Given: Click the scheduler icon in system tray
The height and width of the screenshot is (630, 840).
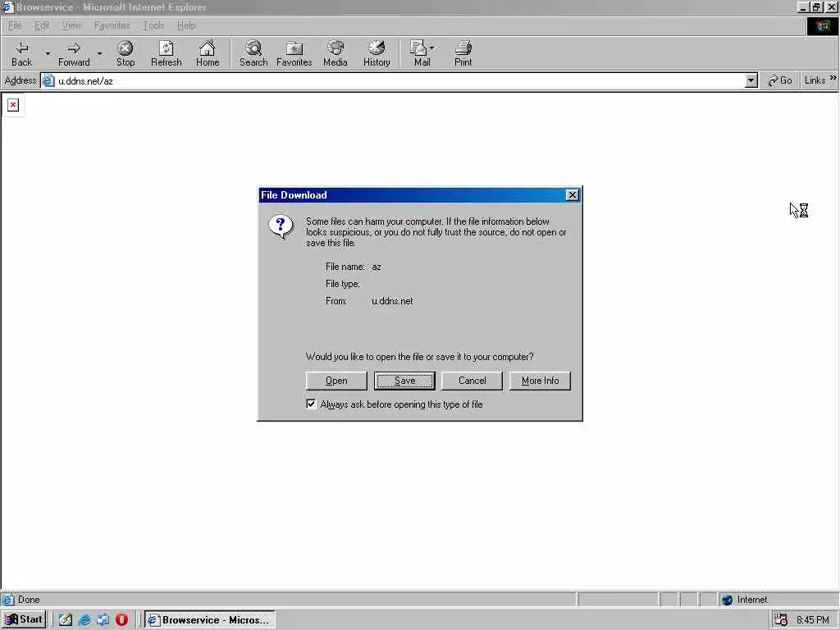Looking at the screenshot, I should [x=781, y=620].
